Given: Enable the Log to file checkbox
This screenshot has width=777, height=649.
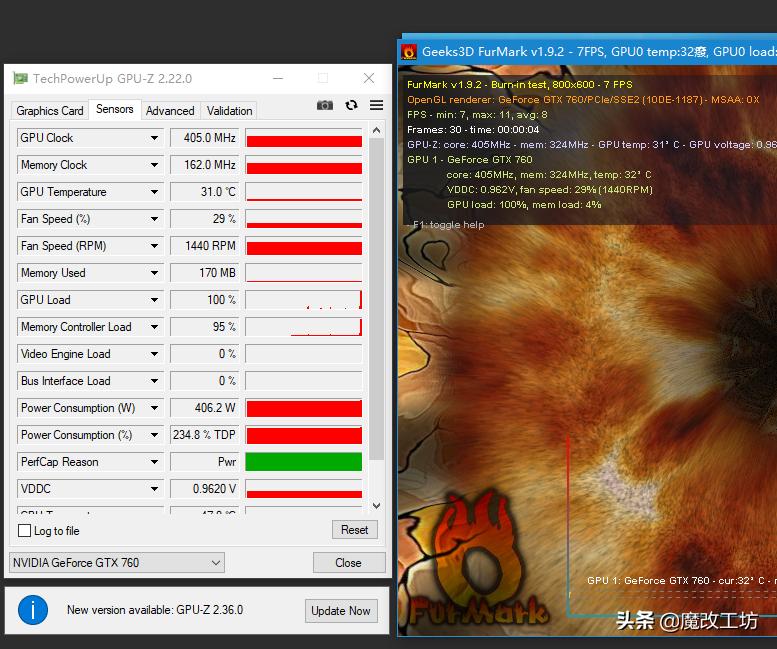Looking at the screenshot, I should 24,531.
